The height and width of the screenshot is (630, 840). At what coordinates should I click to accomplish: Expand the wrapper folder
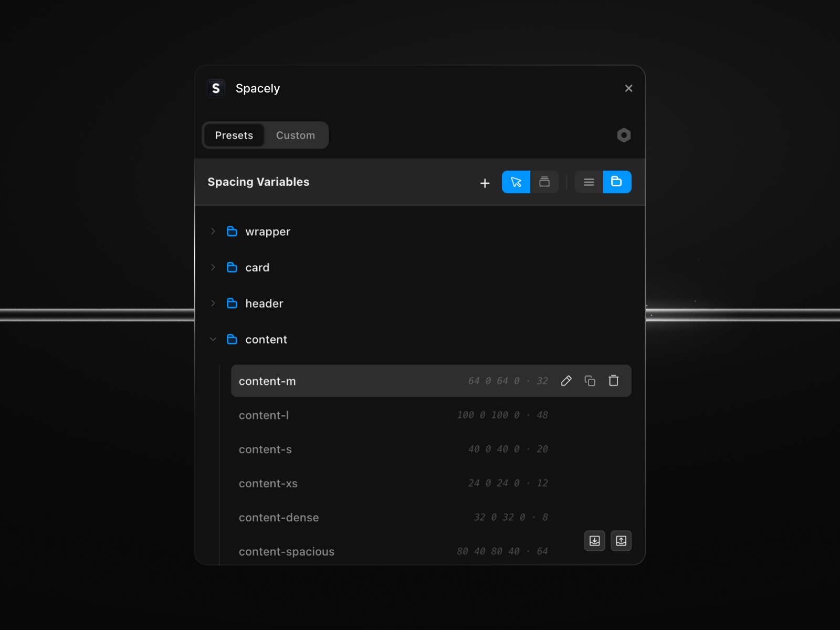point(213,232)
